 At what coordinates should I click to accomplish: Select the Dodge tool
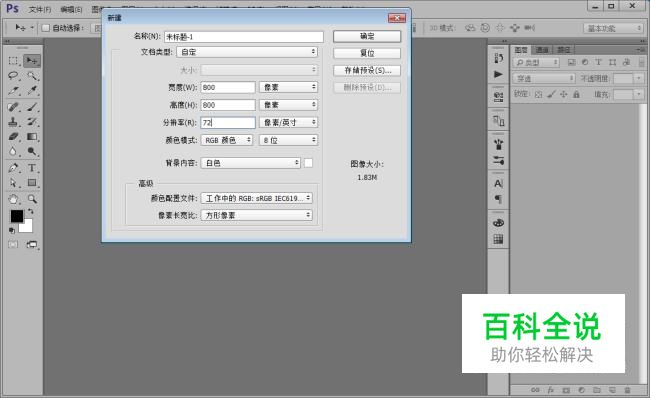click(32, 151)
